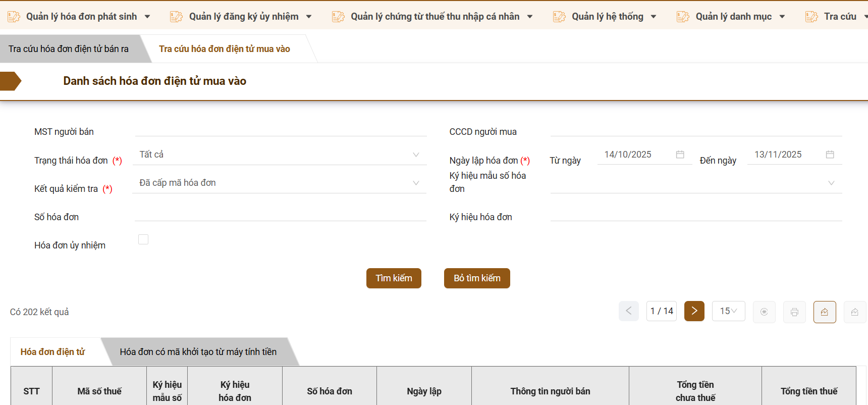868x405 pixels.
Task: Click the rightmost greyed export icon
Action: (854, 312)
